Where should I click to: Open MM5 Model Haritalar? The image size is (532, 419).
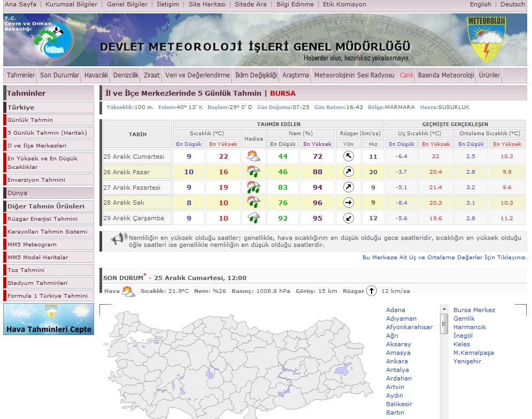coord(49,257)
